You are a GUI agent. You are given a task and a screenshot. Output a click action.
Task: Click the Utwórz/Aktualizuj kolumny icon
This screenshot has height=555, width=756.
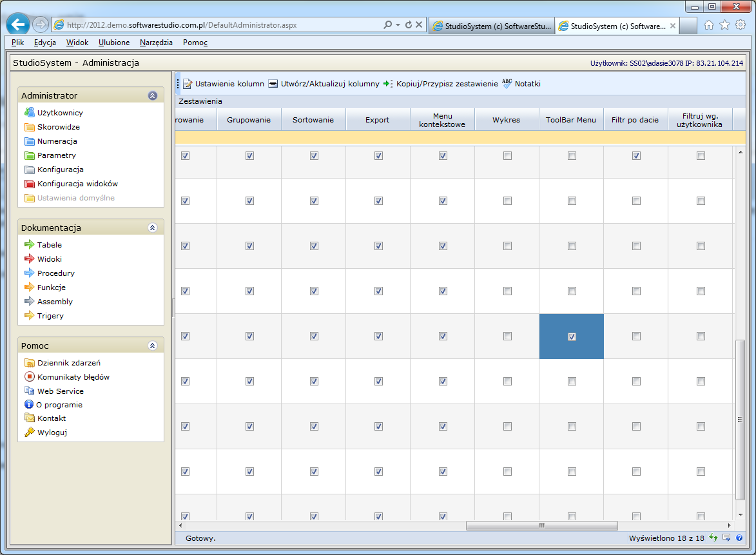pos(273,84)
